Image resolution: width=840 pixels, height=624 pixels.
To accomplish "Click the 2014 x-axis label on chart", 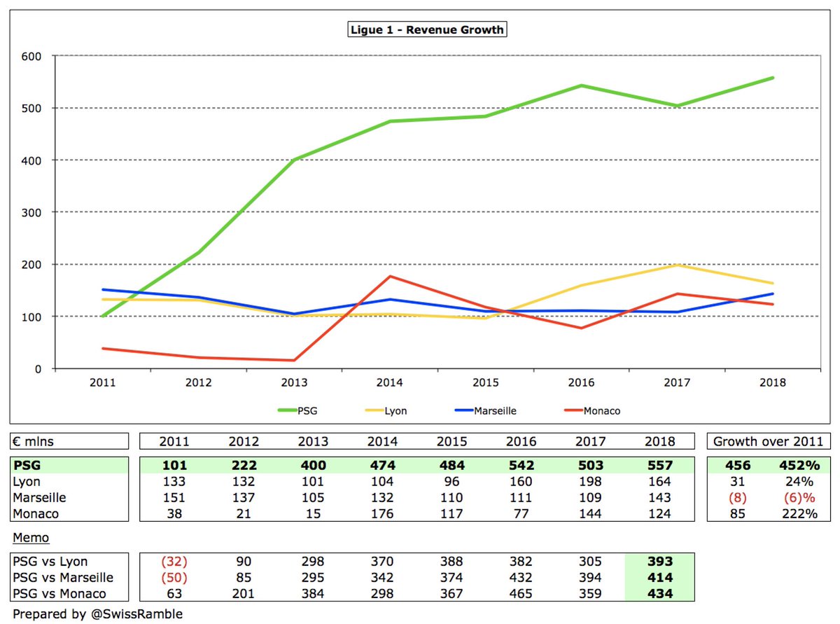I will pyautogui.click(x=389, y=383).
